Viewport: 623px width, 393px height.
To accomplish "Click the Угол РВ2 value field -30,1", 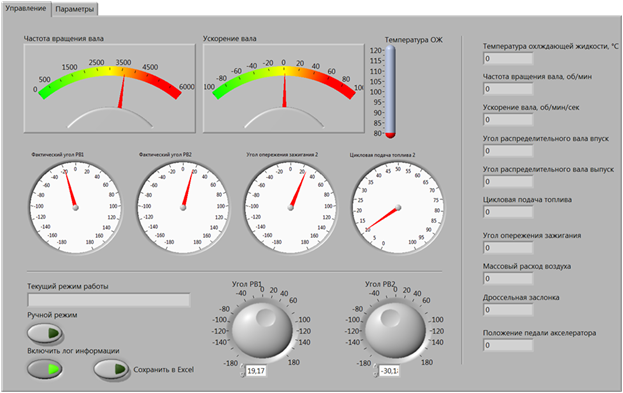I will point(389,371).
